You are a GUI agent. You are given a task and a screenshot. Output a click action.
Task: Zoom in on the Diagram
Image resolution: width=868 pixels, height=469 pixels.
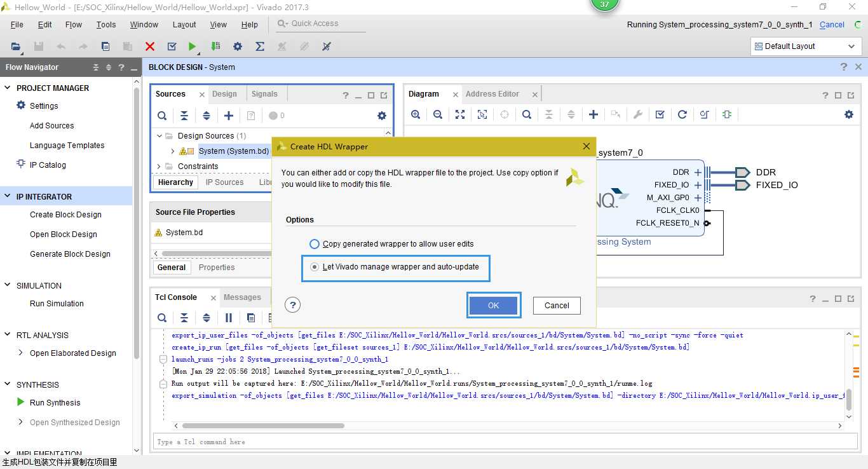[x=416, y=114]
